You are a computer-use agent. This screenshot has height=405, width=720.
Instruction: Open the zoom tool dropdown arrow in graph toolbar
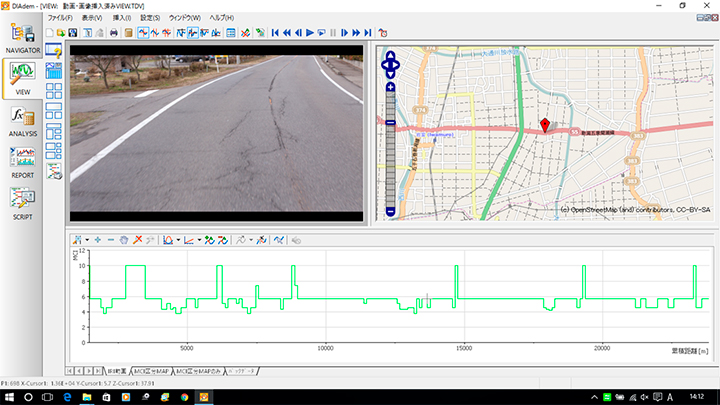pyautogui.click(x=87, y=240)
